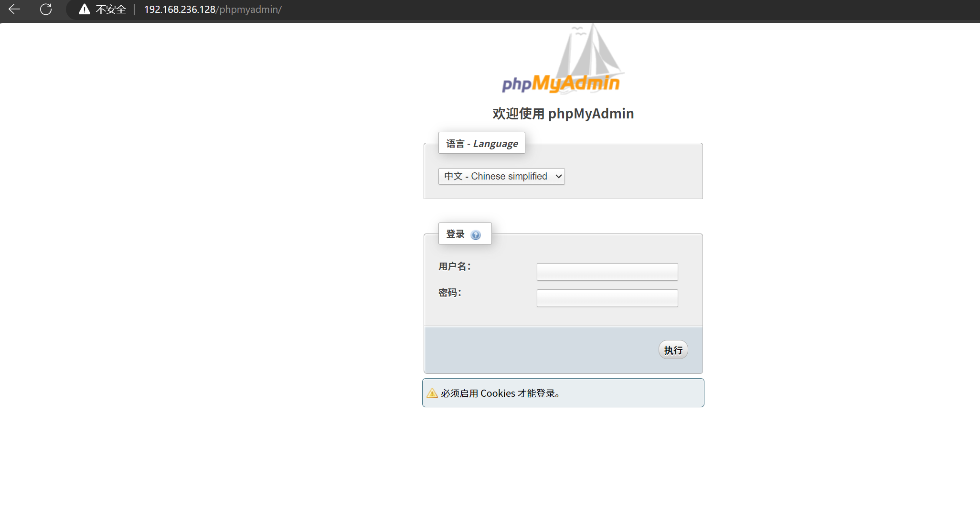Reload the phpMyAdmin page

[46, 9]
